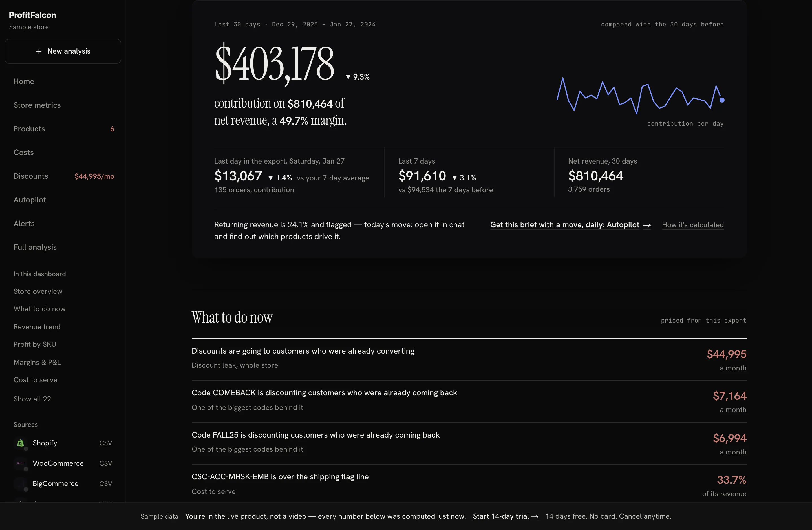The image size is (812, 530).
Task: Click the WooCommerce source icon
Action: tap(21, 463)
